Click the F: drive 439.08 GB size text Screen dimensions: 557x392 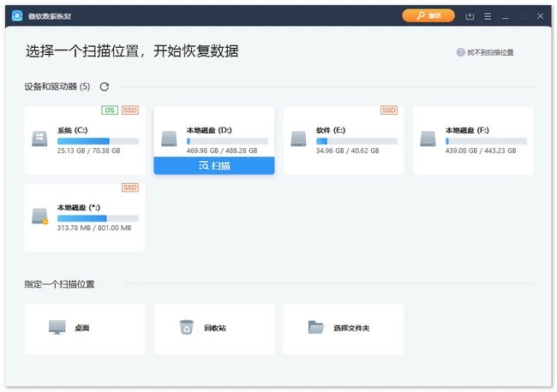461,151
